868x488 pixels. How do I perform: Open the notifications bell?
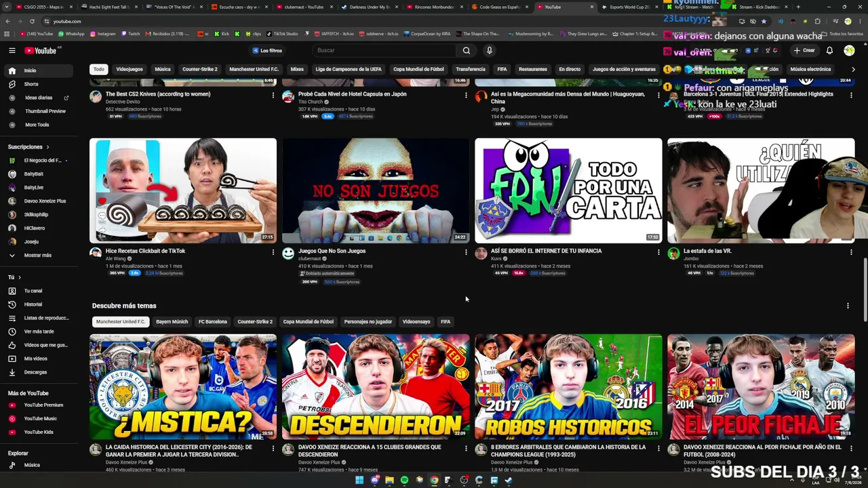(x=829, y=50)
